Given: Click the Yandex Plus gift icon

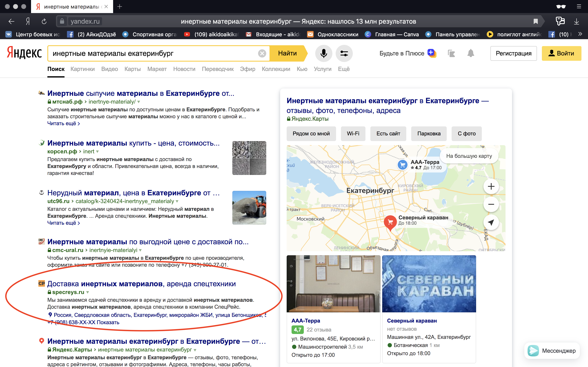Looking at the screenshot, I should point(432,53).
